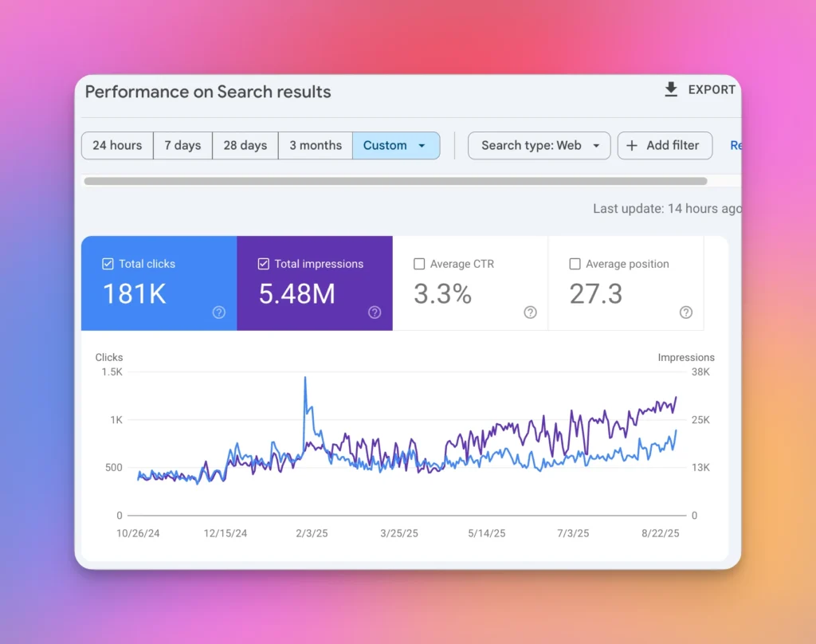816x644 pixels.
Task: Click the plus icon on Add filter
Action: (x=631, y=145)
